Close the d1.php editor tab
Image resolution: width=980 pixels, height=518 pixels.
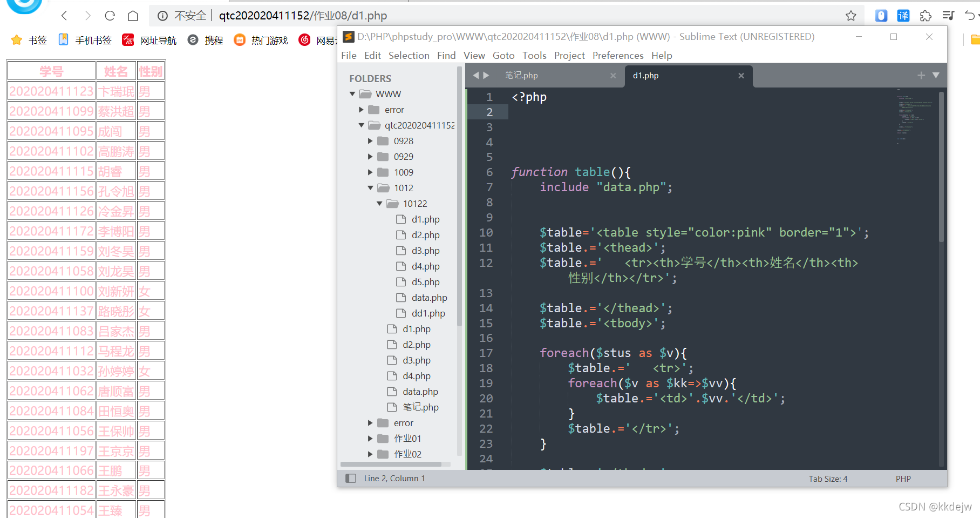tap(741, 76)
